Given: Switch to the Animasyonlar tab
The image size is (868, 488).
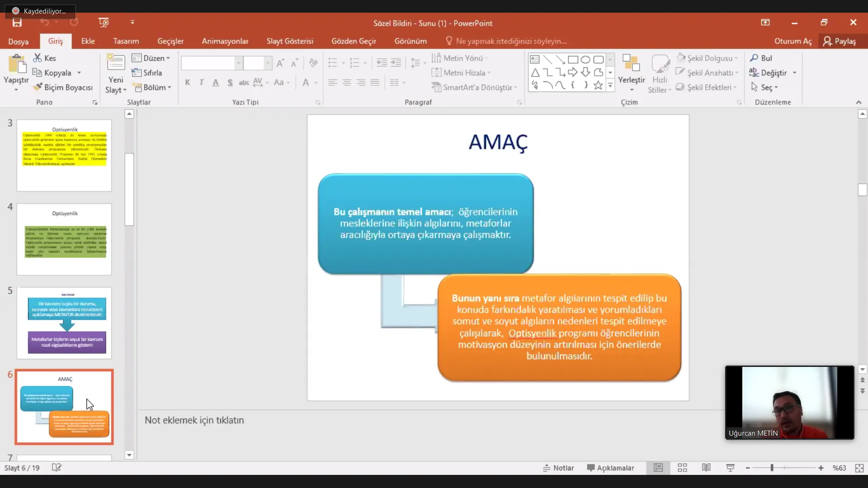Looking at the screenshot, I should click(x=225, y=41).
